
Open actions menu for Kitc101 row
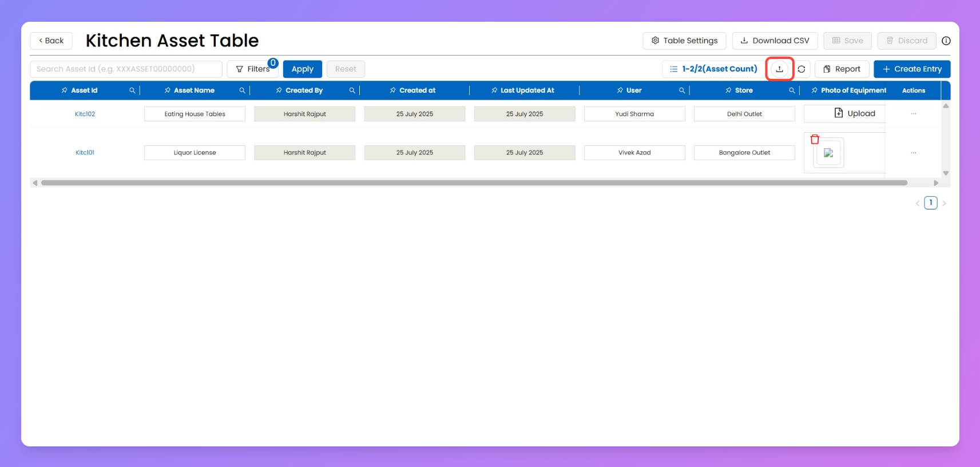pos(914,153)
